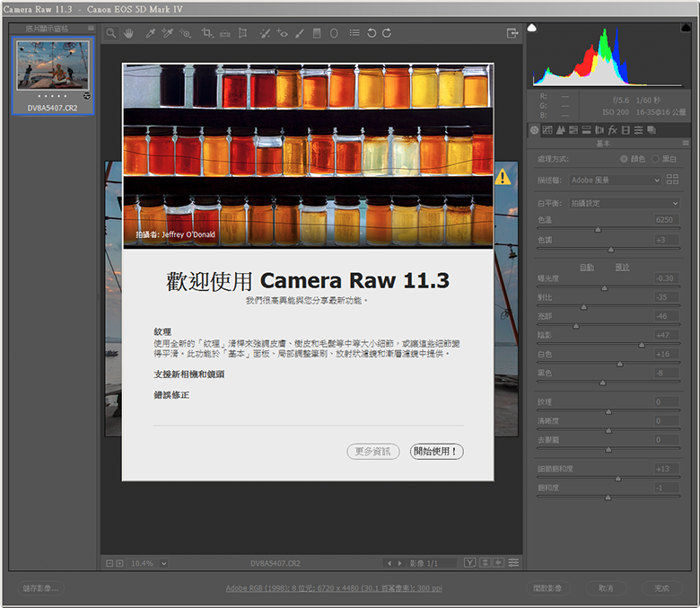Viewport: 700px width, 608px height.
Task: Expand the 支援新相機和鏡頭 section
Action: pos(189,374)
